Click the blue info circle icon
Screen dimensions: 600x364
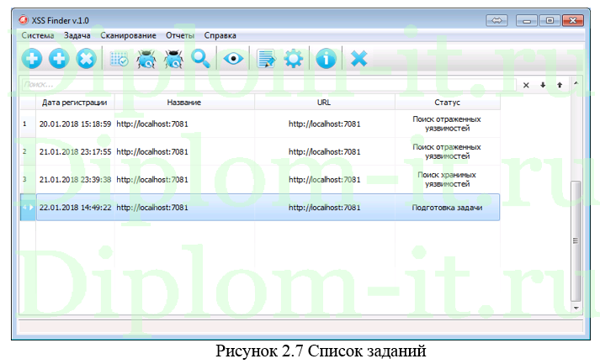(326, 59)
